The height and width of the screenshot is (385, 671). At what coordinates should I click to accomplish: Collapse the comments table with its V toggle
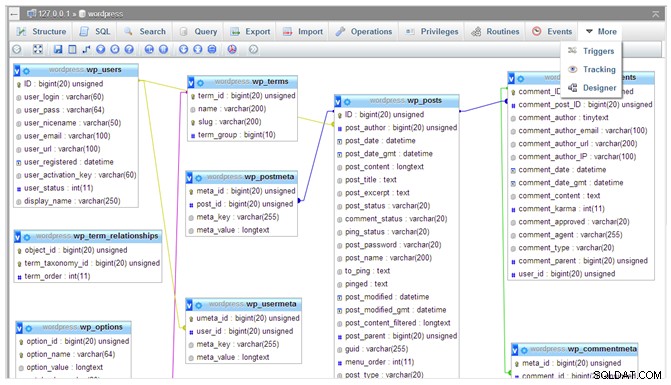point(511,78)
